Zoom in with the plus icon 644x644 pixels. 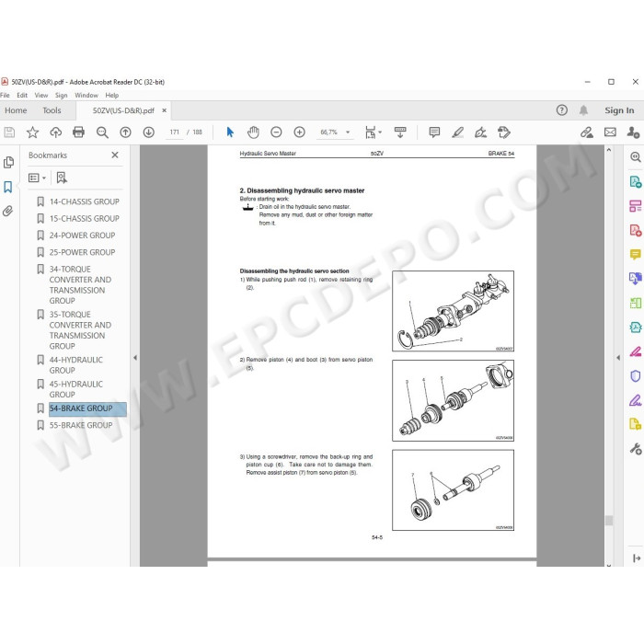(299, 132)
